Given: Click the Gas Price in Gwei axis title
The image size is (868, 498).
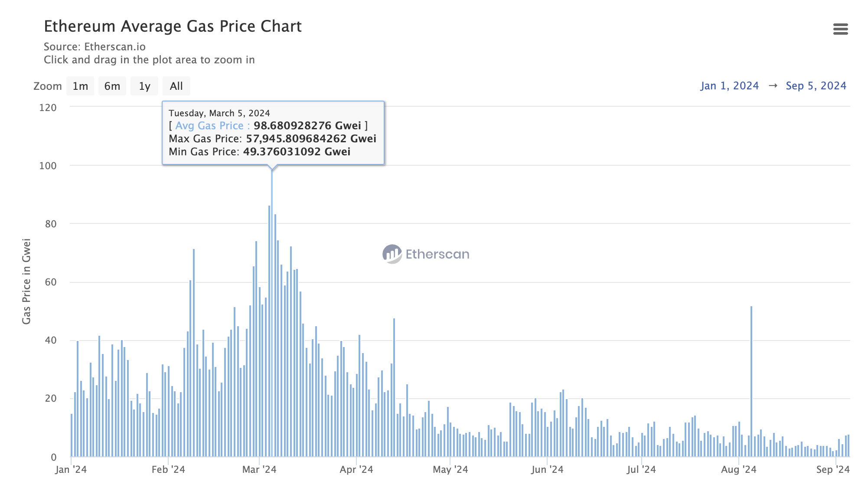Looking at the screenshot, I should [x=26, y=281].
